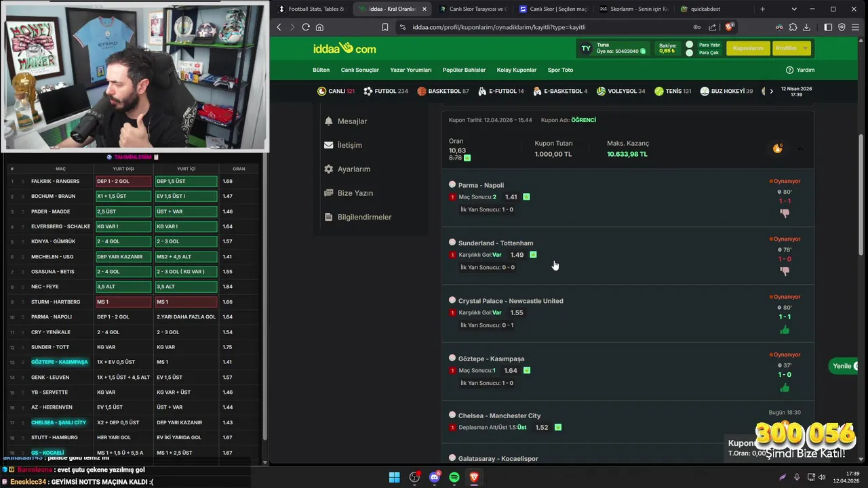
Task: Reload the page with browser refresh icon
Action: (x=306, y=27)
